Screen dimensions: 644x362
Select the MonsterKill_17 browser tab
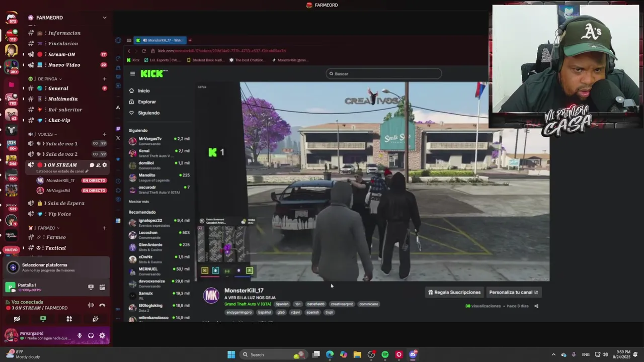tap(160, 40)
